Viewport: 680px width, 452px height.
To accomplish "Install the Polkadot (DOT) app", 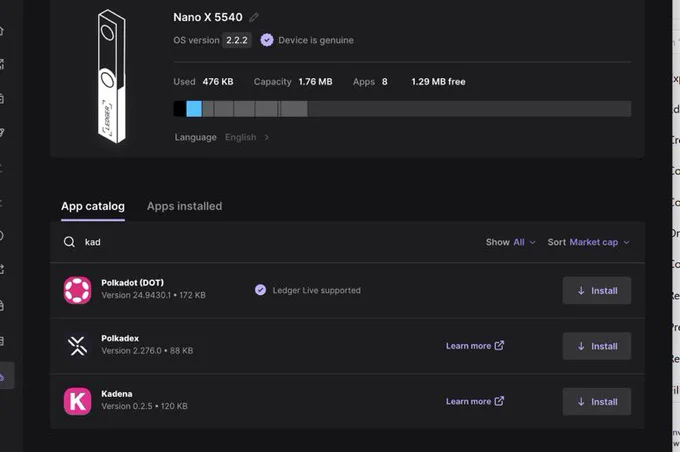I will (597, 291).
